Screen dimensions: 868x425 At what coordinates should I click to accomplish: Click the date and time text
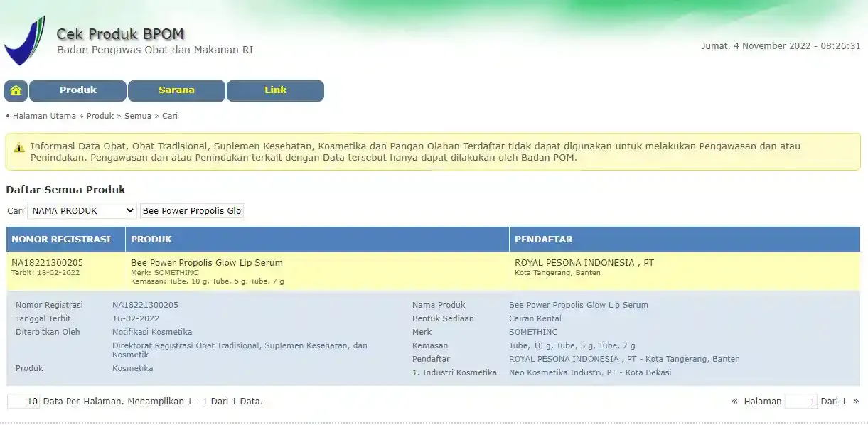tap(781, 46)
